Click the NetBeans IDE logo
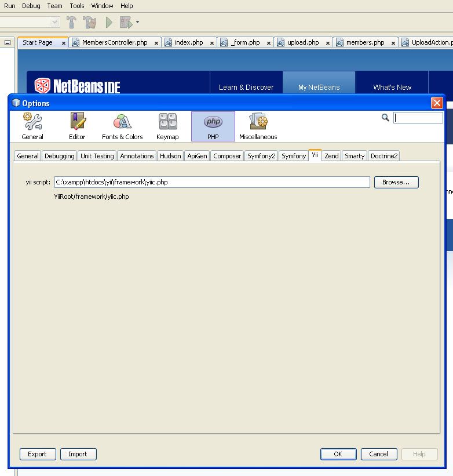The image size is (453, 476). pyautogui.click(x=77, y=86)
